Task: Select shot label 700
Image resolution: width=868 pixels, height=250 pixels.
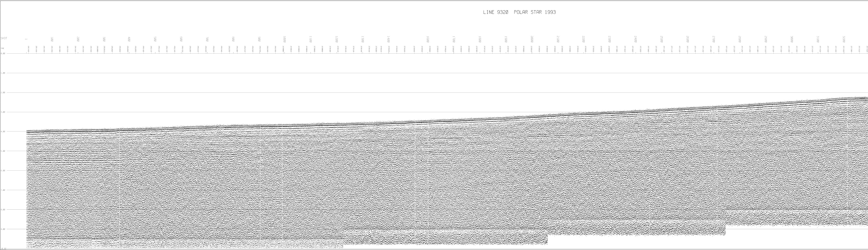Action: coord(207,39)
